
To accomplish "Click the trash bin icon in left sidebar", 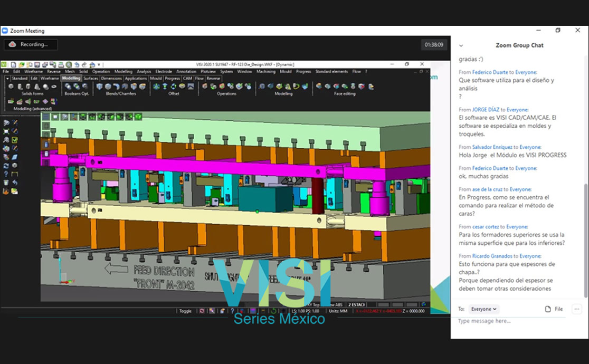I will pyautogui.click(x=6, y=183).
